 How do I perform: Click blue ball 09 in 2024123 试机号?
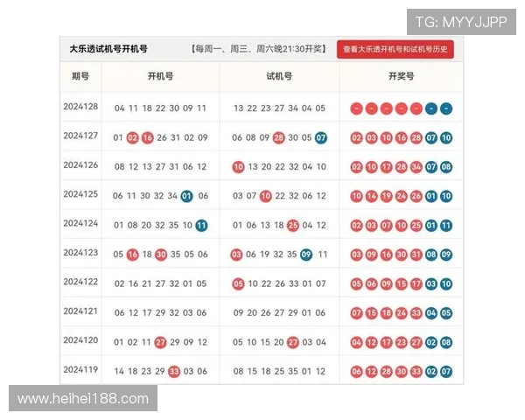pyautogui.click(x=306, y=255)
